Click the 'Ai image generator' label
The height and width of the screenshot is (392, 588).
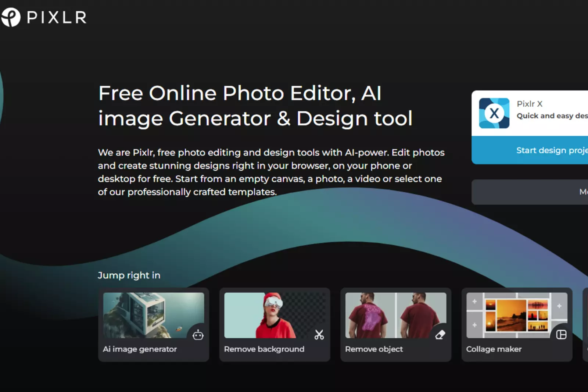point(140,349)
